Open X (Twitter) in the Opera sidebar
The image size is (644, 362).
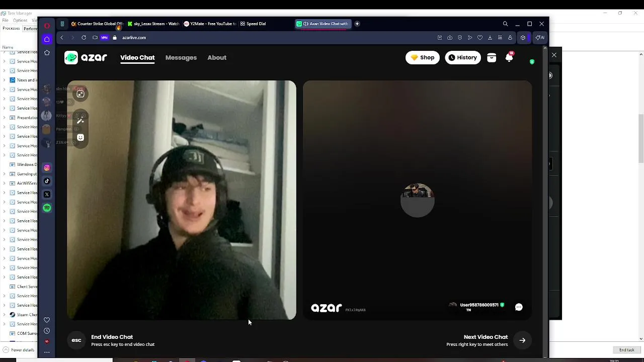coord(47,194)
